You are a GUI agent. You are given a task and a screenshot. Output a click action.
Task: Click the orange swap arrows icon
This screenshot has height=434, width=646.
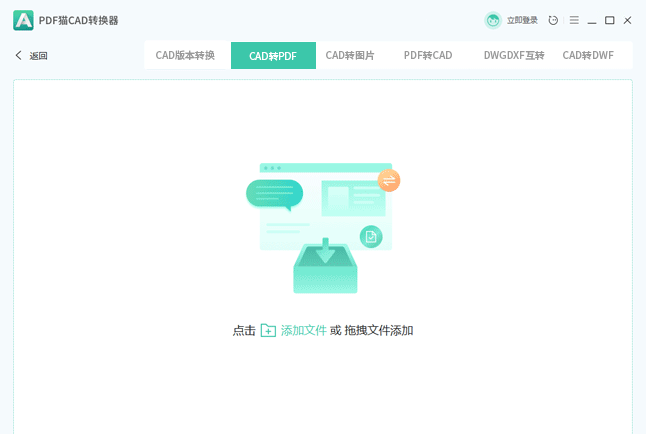pyautogui.click(x=389, y=180)
